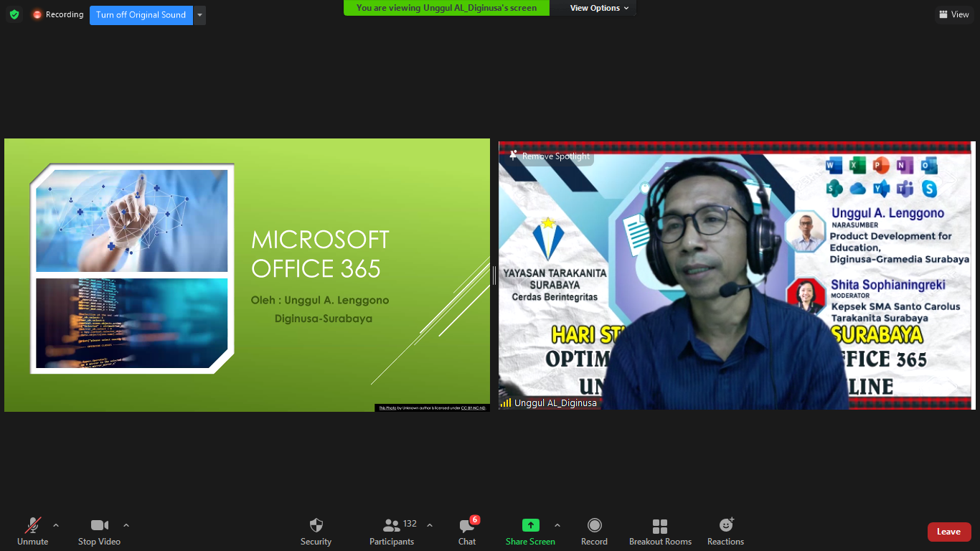Open the Security shield menu
Image resolution: width=980 pixels, height=551 pixels.
316,532
